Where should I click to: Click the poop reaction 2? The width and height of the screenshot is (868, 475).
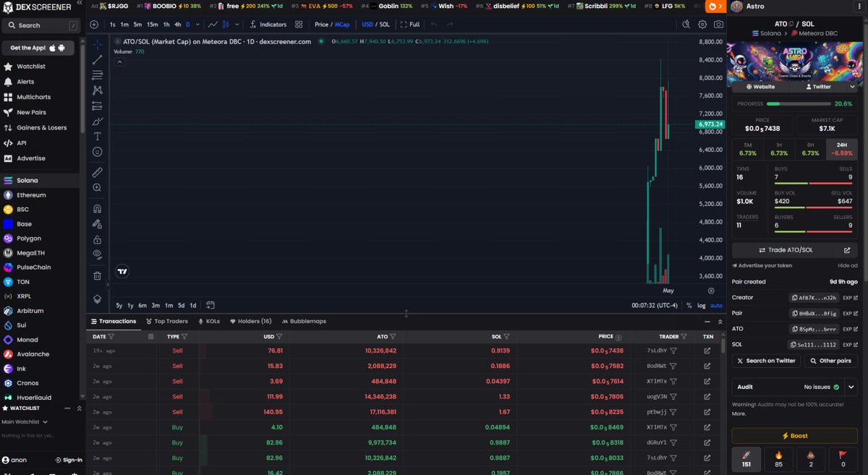(811, 458)
